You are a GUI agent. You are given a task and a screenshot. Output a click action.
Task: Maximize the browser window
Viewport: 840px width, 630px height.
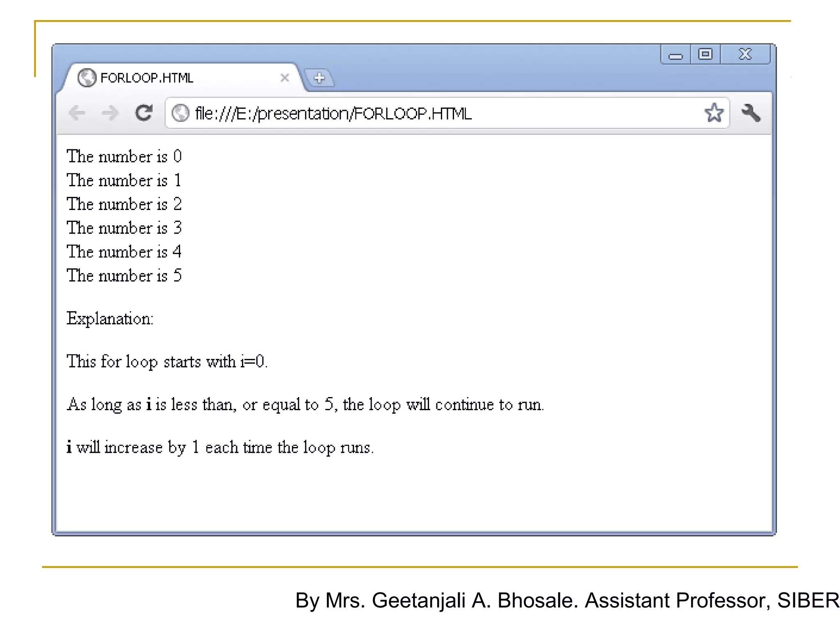tap(705, 55)
